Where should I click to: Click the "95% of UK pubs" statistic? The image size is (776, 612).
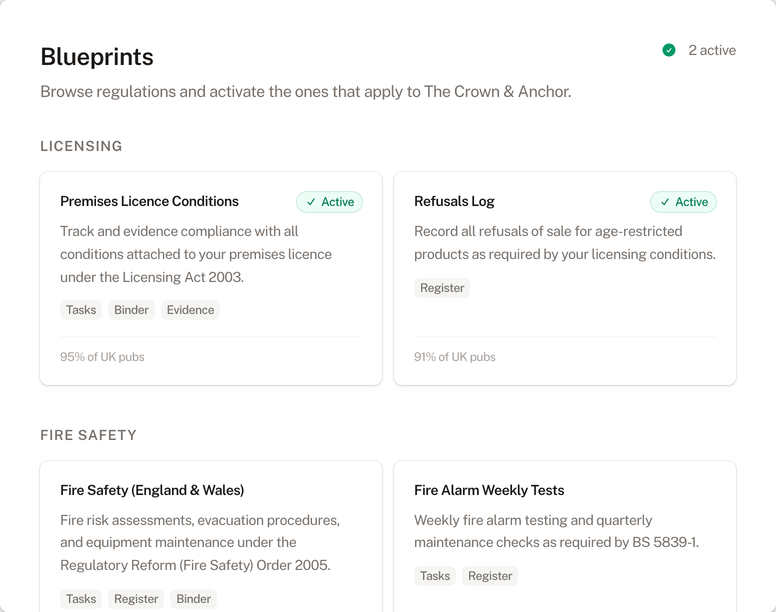tap(102, 357)
